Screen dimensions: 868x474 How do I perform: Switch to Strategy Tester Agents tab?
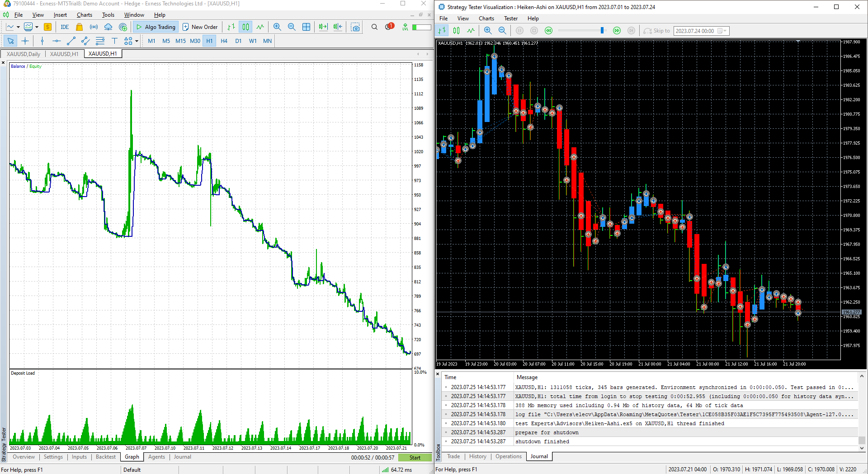pyautogui.click(x=156, y=457)
